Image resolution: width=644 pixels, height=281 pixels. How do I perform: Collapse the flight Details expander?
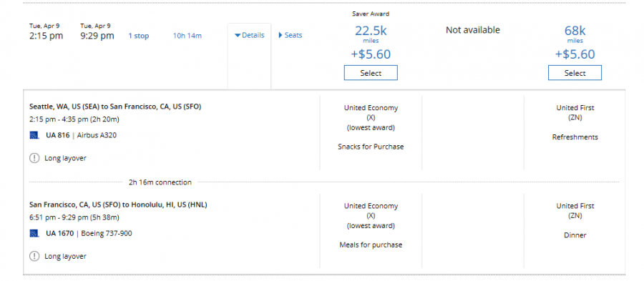click(x=249, y=35)
